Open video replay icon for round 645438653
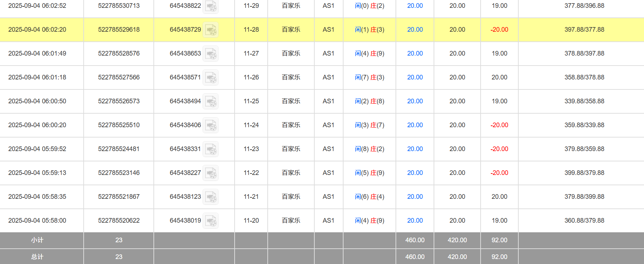Viewport: 644px width, 264px height. pos(210,54)
